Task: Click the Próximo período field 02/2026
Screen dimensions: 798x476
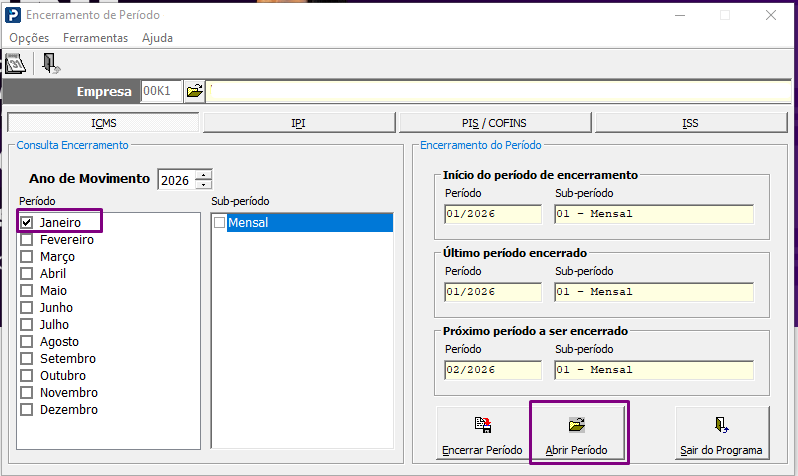Action: click(x=493, y=370)
